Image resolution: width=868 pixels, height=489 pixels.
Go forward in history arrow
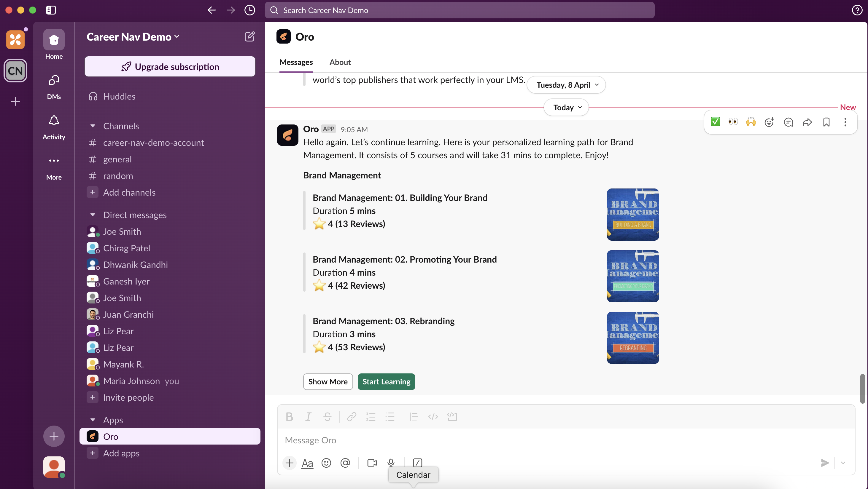(x=231, y=10)
